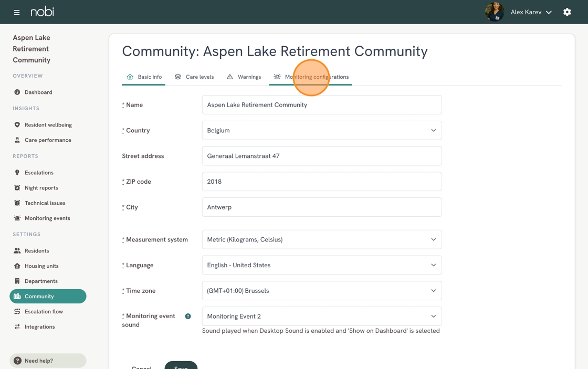Image resolution: width=588 pixels, height=369 pixels.
Task: Click the Community sidebar icon
Action: click(17, 296)
